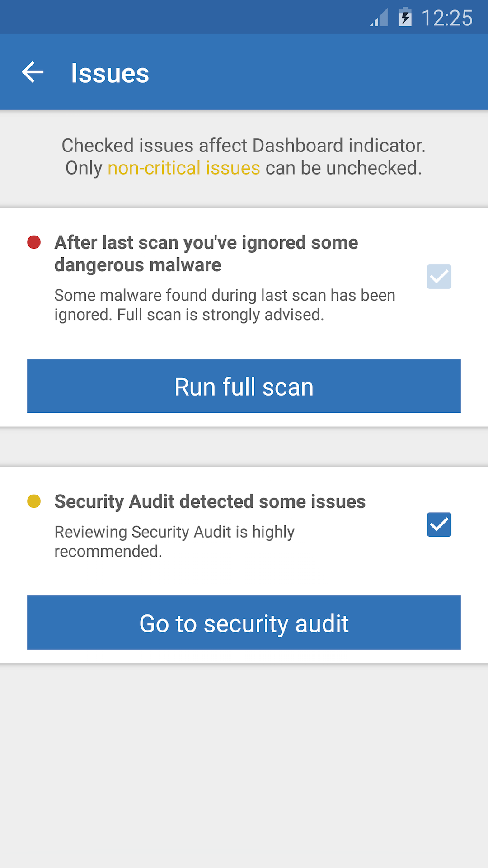Tap the blank blue header area beside Issues title
Screen dimensions: 488x868
point(316,72)
